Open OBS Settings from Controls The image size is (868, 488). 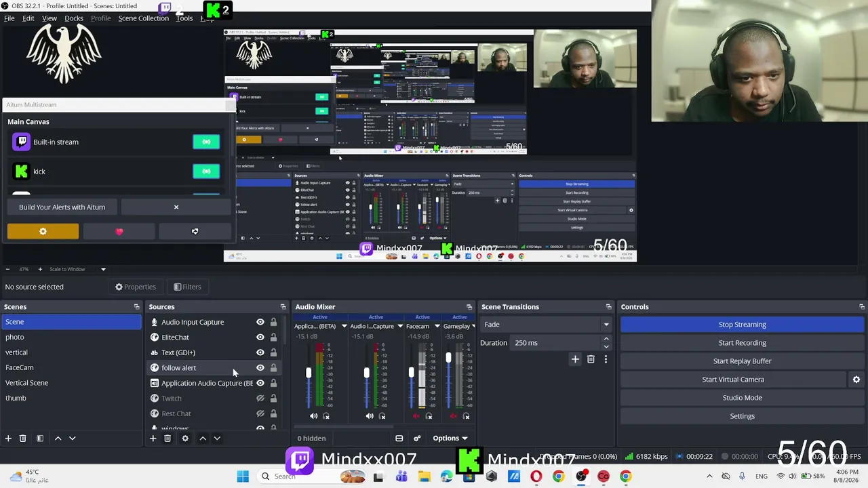click(x=743, y=416)
